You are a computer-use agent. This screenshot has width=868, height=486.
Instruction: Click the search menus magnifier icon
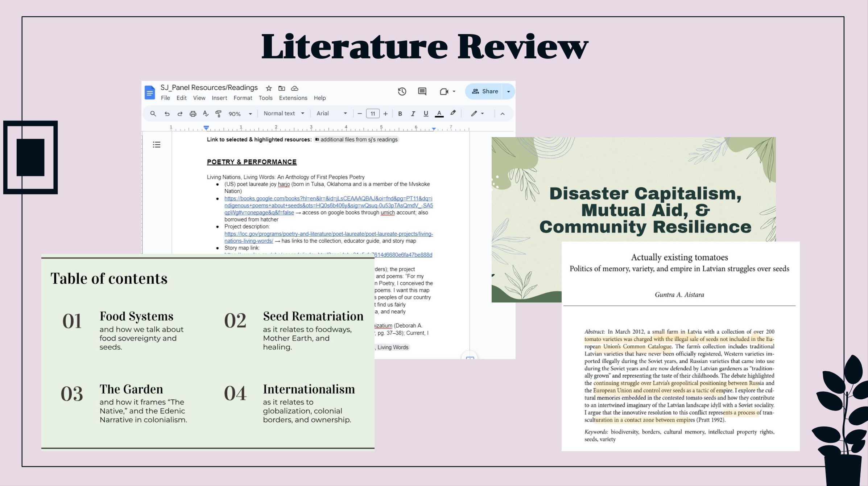point(153,114)
